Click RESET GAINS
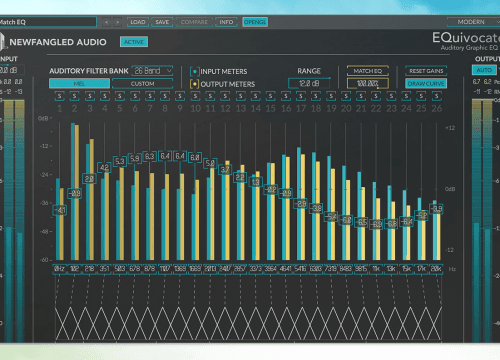 click(x=426, y=71)
